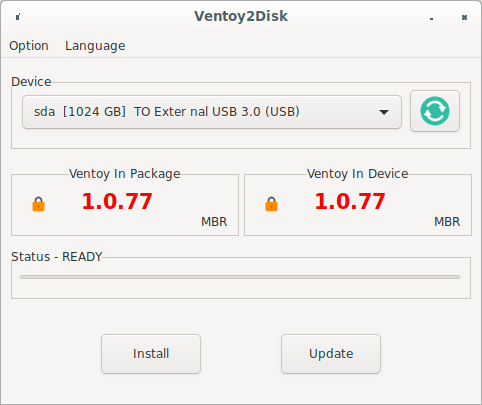Viewport: 482px width, 405px height.
Task: Click the lock icon under Ventoy In Device
Action: (271, 204)
